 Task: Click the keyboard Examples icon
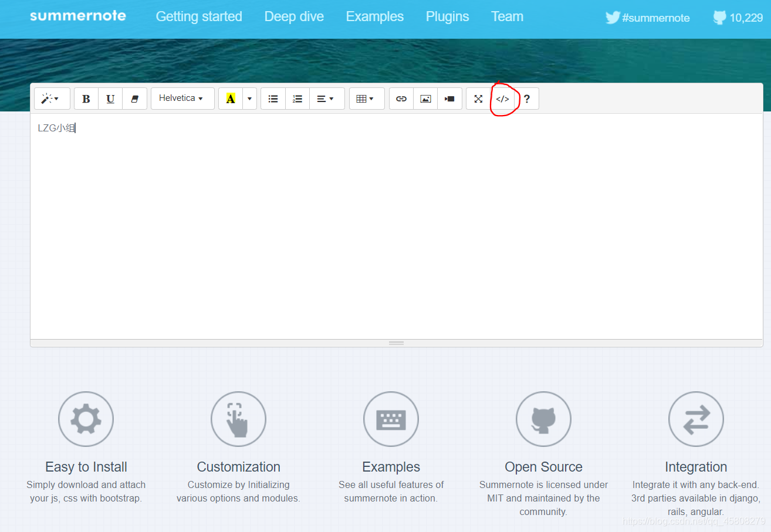(391, 419)
